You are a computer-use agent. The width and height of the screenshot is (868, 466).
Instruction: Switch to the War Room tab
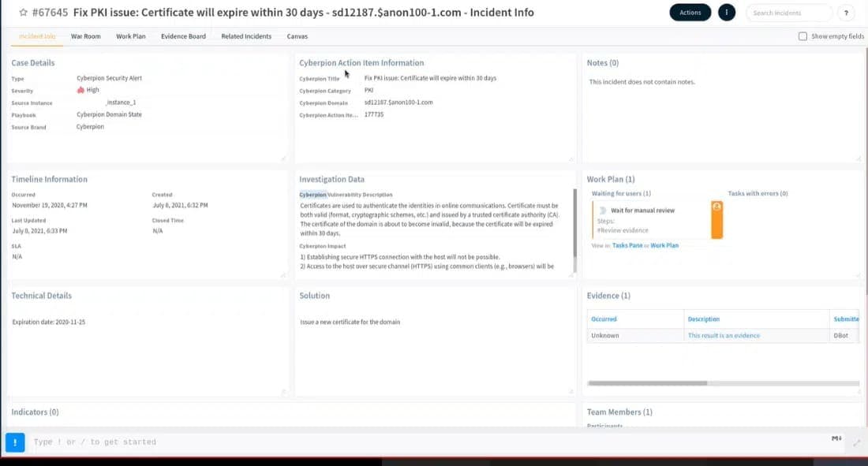click(x=86, y=36)
